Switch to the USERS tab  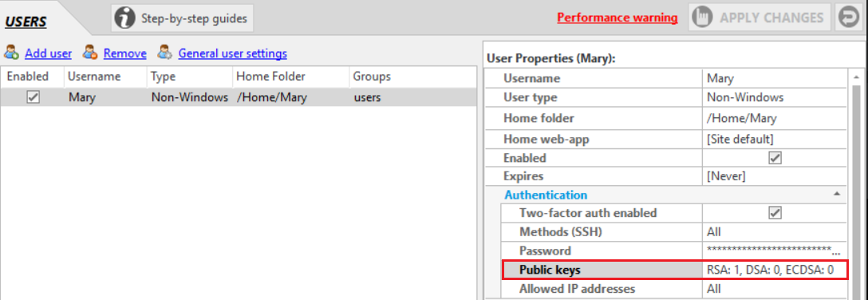[26, 22]
